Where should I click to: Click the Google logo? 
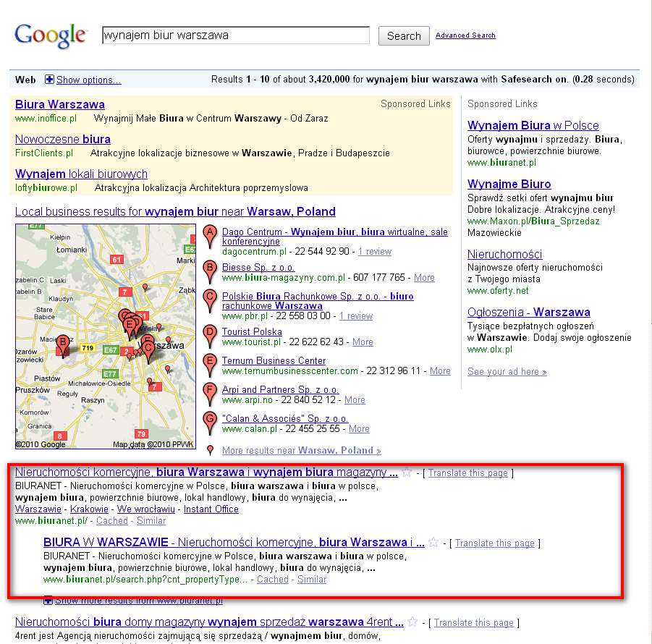pyautogui.click(x=51, y=36)
